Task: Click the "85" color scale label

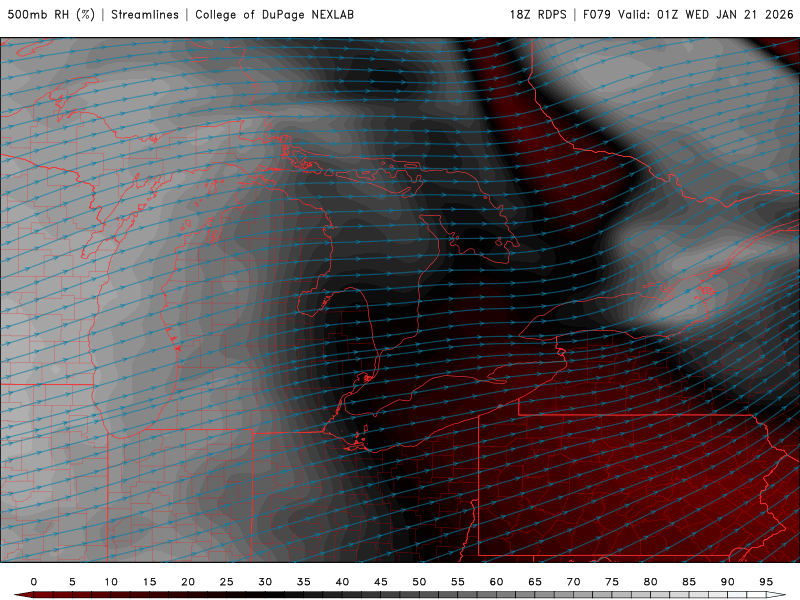Action: (689, 582)
